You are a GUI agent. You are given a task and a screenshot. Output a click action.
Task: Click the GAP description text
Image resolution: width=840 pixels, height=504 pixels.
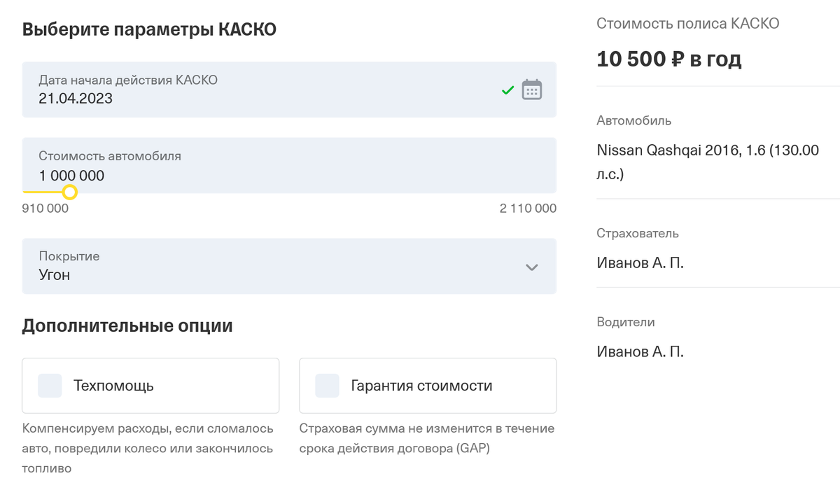pos(426,438)
